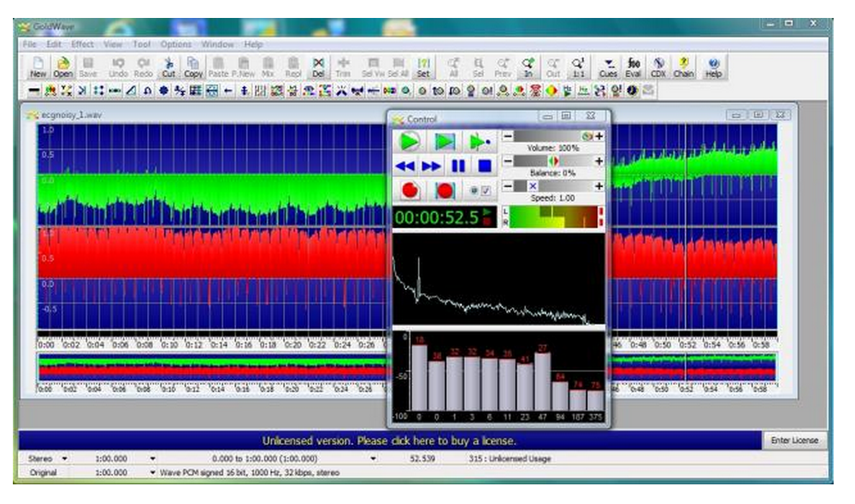Image resolution: width=855 pixels, height=504 pixels.
Task: Pause playback in Control window
Action: [x=458, y=167]
